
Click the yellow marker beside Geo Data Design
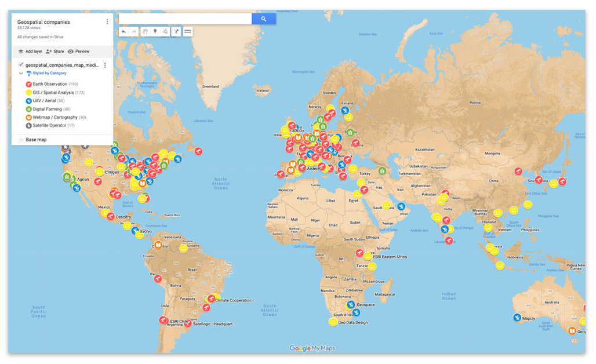click(x=333, y=322)
